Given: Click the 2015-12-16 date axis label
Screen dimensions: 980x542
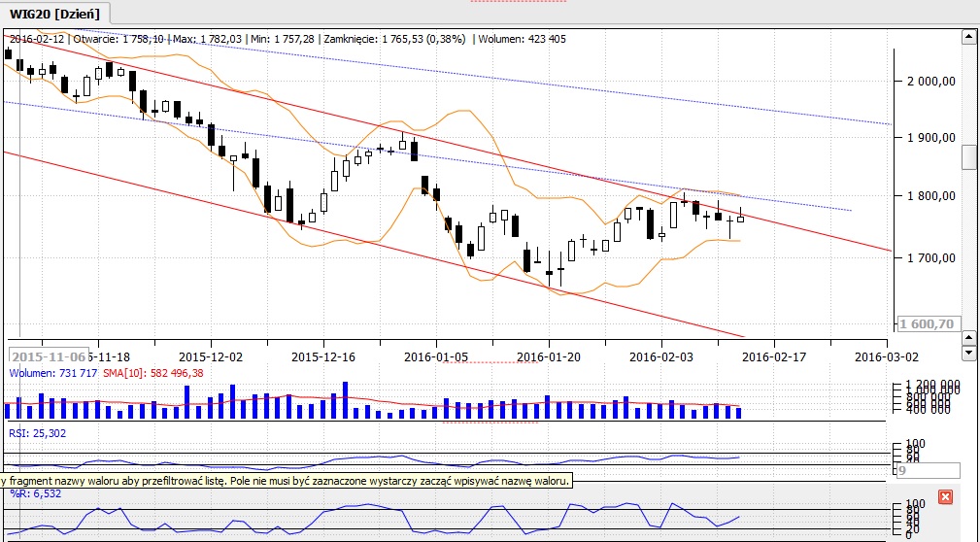Looking at the screenshot, I should pyautogui.click(x=323, y=356).
